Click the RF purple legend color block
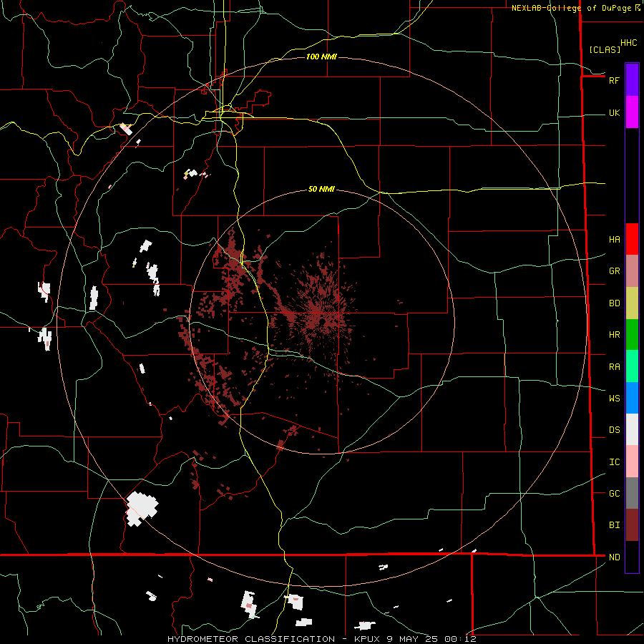Image resolution: width=644 pixels, height=644 pixels. click(632, 79)
